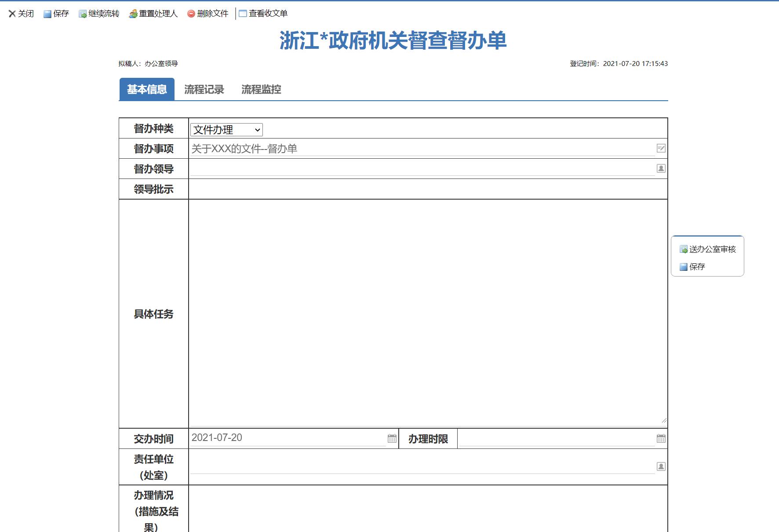Screen dimensions: 779x532
Task: Expand the 督办种类 dropdown
Action: pos(226,130)
